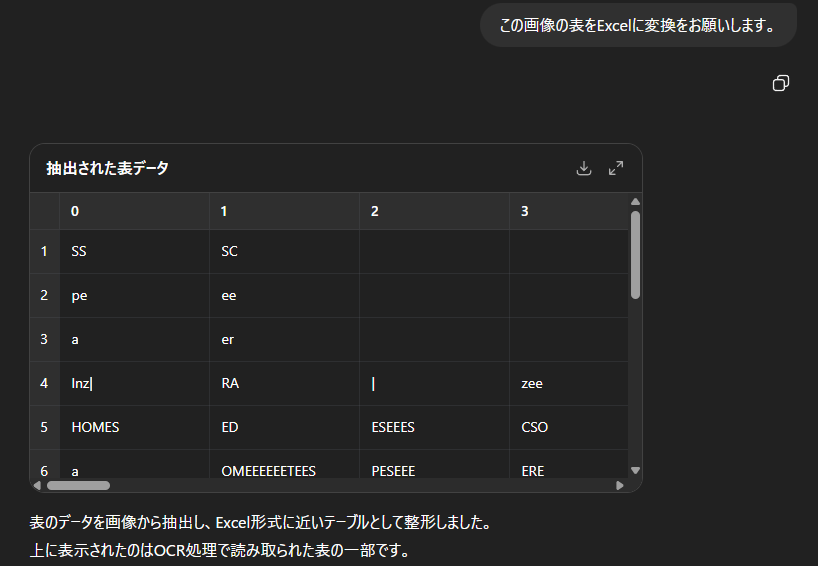Select row number 4 in the table
818x566 pixels.
point(44,383)
